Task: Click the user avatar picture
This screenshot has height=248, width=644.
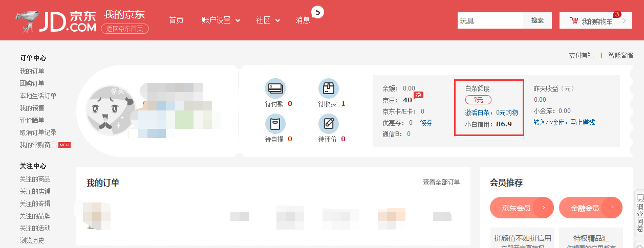Action: point(110,109)
